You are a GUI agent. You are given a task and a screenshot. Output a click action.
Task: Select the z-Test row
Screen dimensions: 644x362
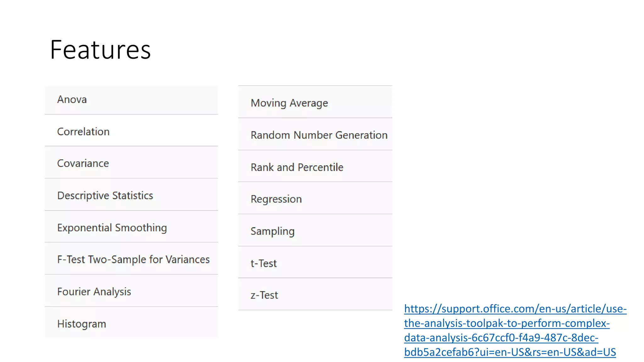[x=315, y=294]
